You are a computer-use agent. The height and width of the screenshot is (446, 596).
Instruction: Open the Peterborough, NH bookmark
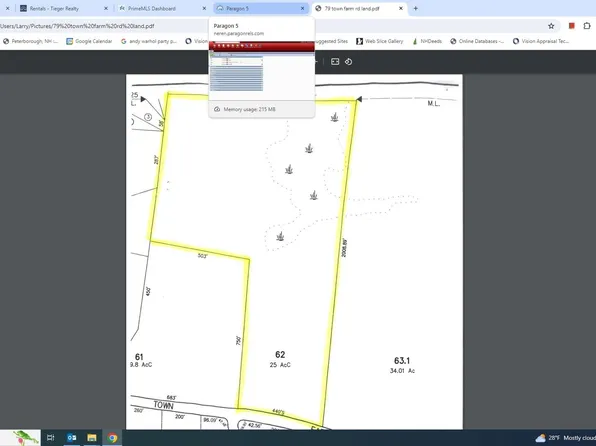click(x=30, y=41)
